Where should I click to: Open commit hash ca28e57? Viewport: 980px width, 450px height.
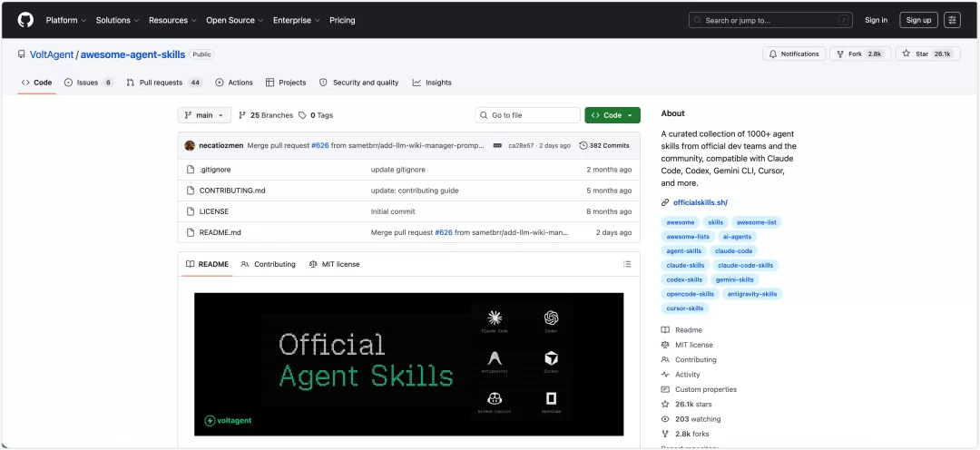(x=521, y=145)
